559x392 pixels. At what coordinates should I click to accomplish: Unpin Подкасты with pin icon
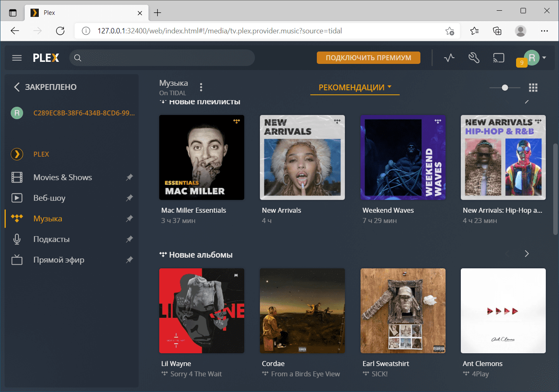click(x=130, y=239)
